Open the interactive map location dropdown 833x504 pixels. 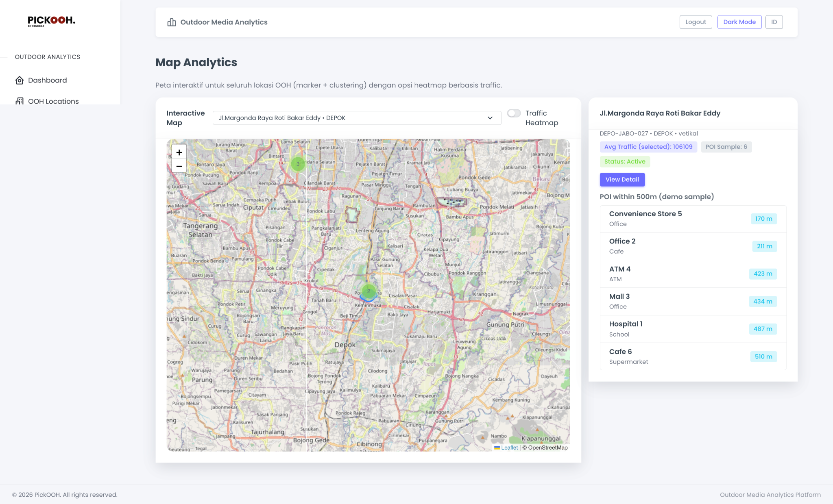click(356, 118)
